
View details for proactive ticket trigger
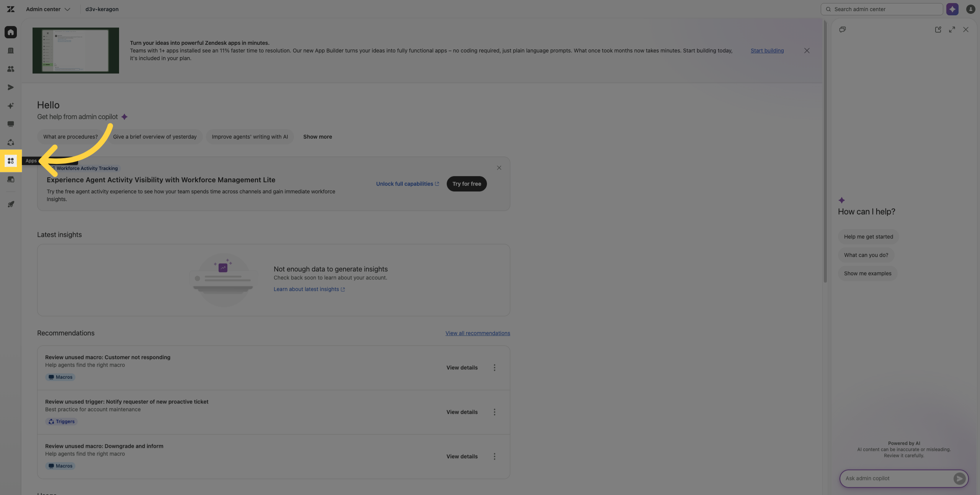point(462,412)
